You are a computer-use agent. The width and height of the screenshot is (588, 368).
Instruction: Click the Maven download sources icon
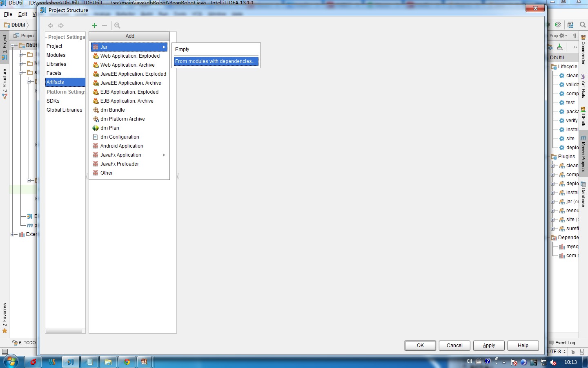tap(560, 47)
